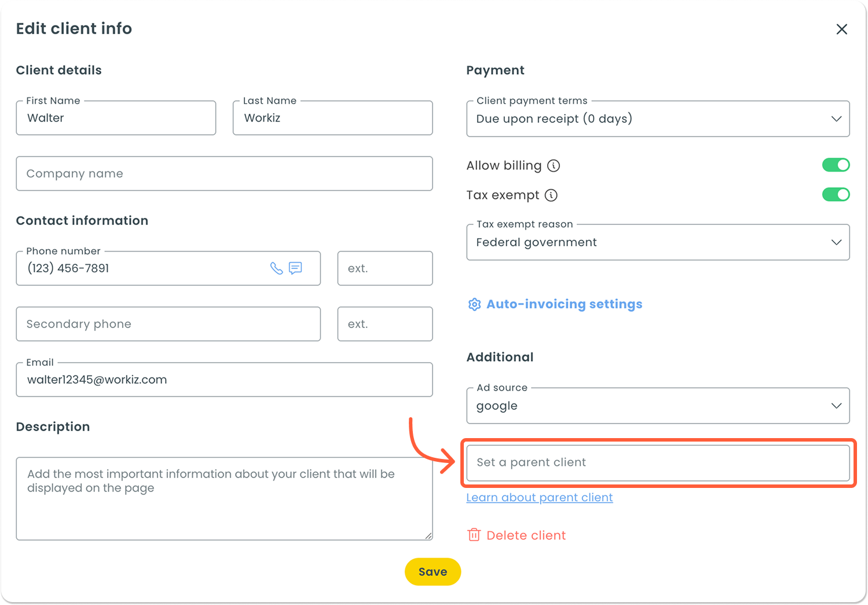This screenshot has height=605, width=868.
Task: Expand the Tax exempt reason dropdown
Action: pyautogui.click(x=658, y=242)
